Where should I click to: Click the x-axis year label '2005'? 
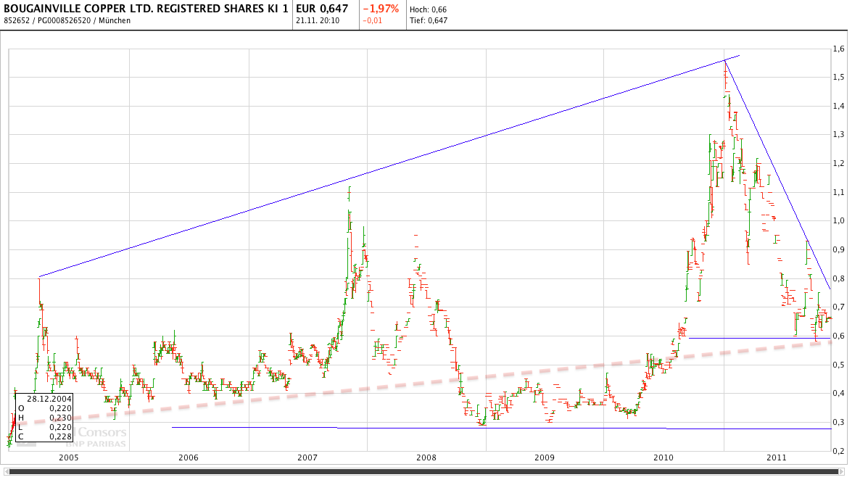pos(69,457)
